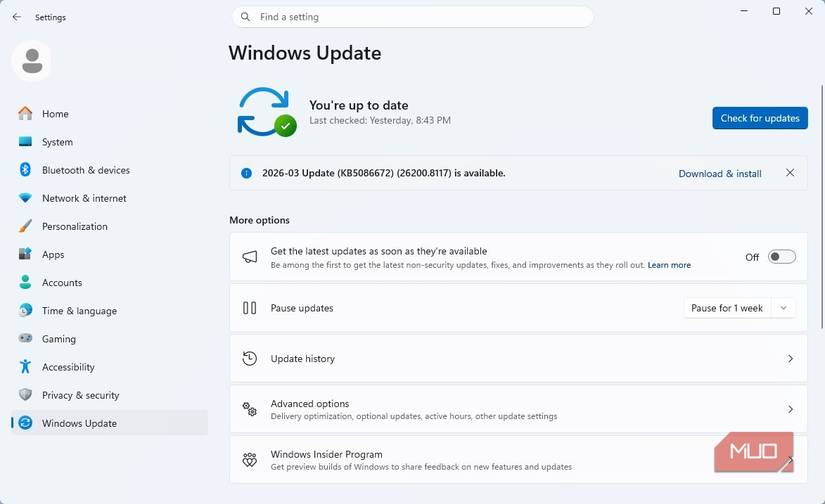This screenshot has height=504, width=825.
Task: Click the Learn more link
Action: coord(669,265)
